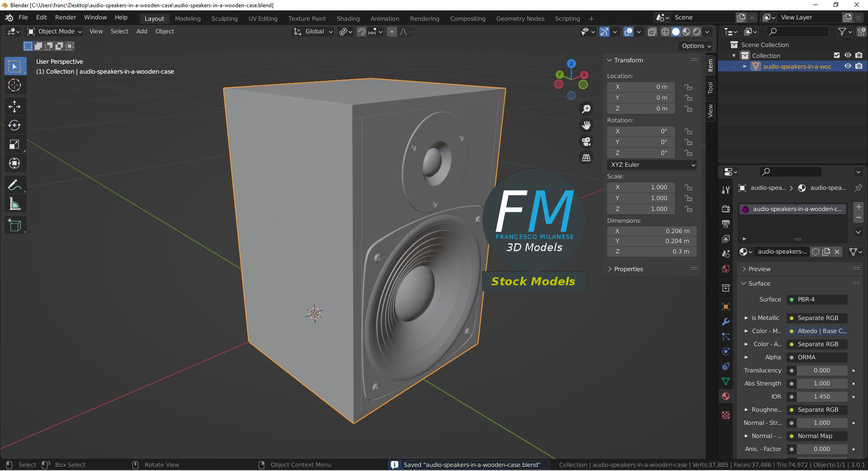Screen dimensions: 868x471
Task: Select the Transform tool
Action: click(x=14, y=163)
